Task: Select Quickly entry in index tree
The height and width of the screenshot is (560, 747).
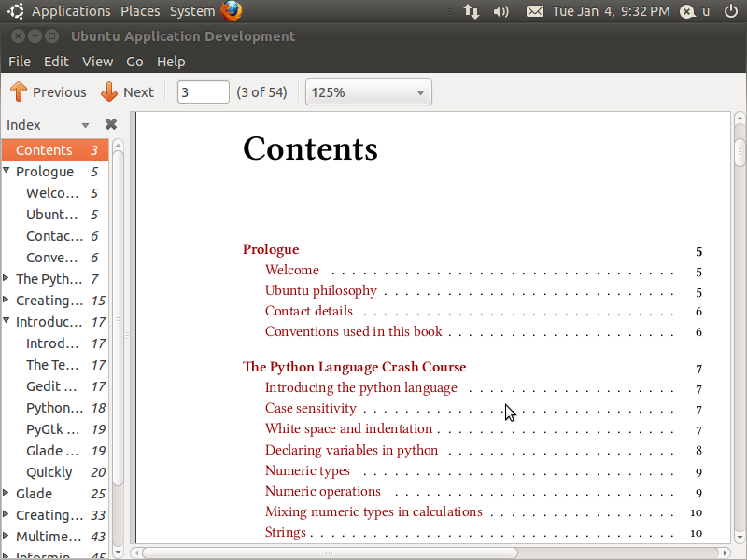Action: pyautogui.click(x=49, y=472)
